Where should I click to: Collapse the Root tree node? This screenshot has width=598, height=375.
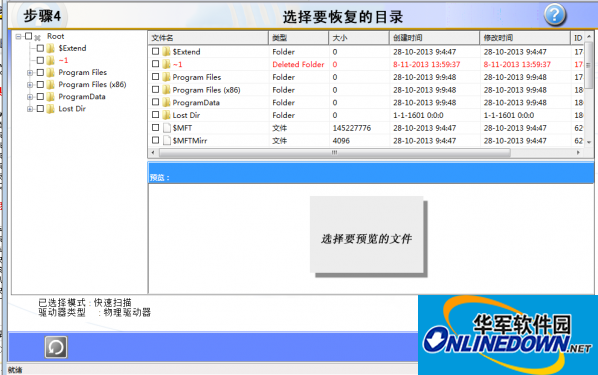(18, 36)
